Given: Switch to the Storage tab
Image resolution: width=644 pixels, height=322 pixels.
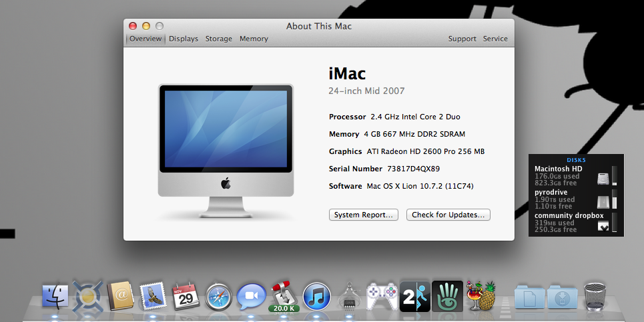Looking at the screenshot, I should [218, 39].
